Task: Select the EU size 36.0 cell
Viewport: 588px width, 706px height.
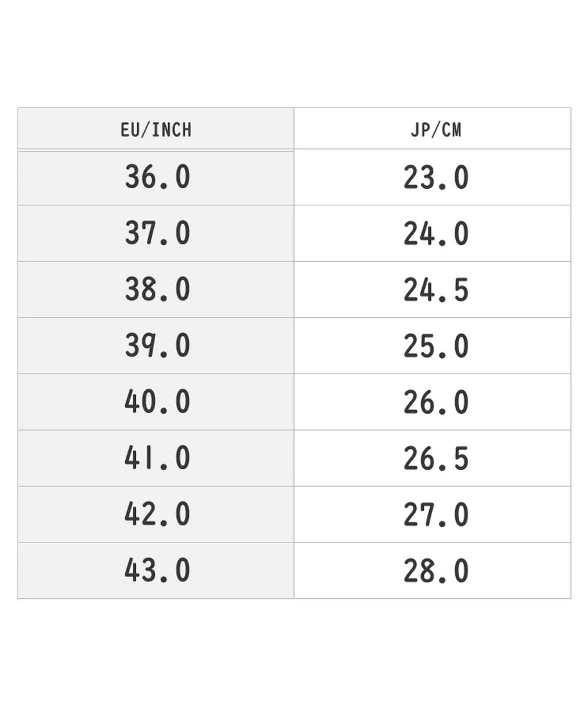Action: click(156, 178)
